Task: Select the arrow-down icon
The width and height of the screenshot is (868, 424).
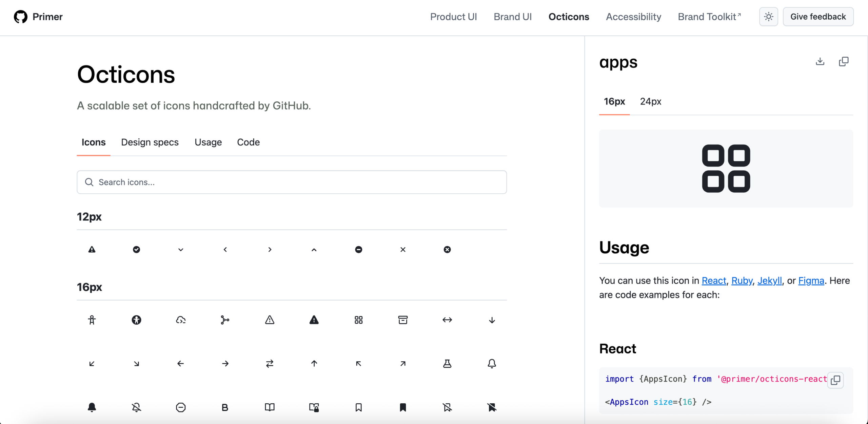Action: pyautogui.click(x=492, y=320)
